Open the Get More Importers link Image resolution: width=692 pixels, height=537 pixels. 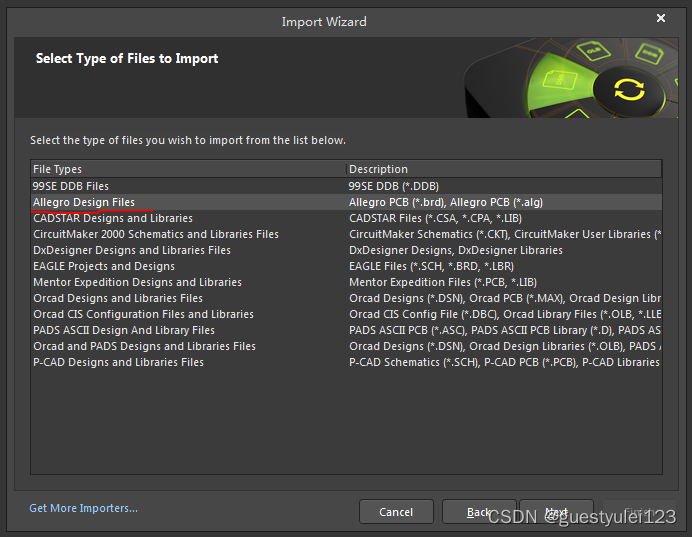tap(84, 508)
